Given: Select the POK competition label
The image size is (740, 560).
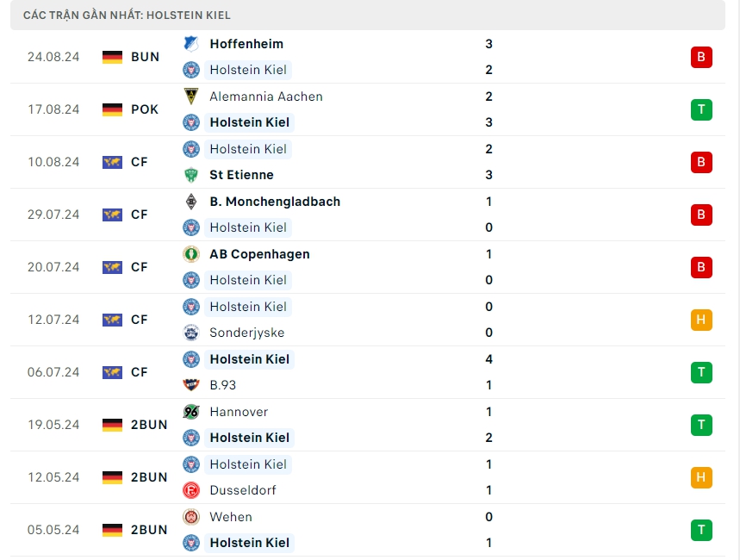Looking at the screenshot, I should point(145,109).
